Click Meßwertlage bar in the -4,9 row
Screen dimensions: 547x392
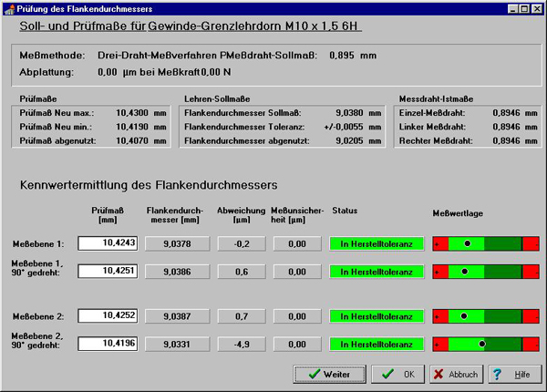[486, 345]
